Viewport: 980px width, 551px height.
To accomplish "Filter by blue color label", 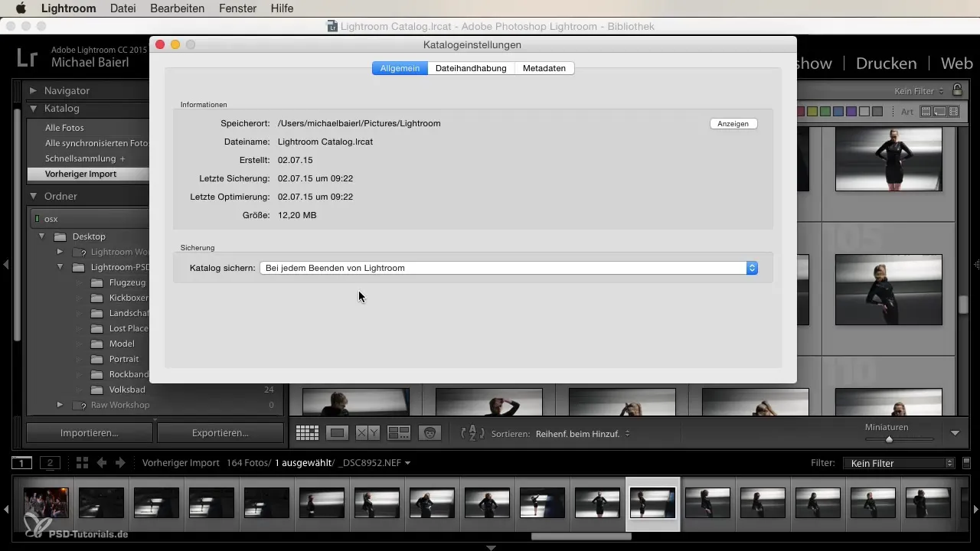I will pos(838,112).
